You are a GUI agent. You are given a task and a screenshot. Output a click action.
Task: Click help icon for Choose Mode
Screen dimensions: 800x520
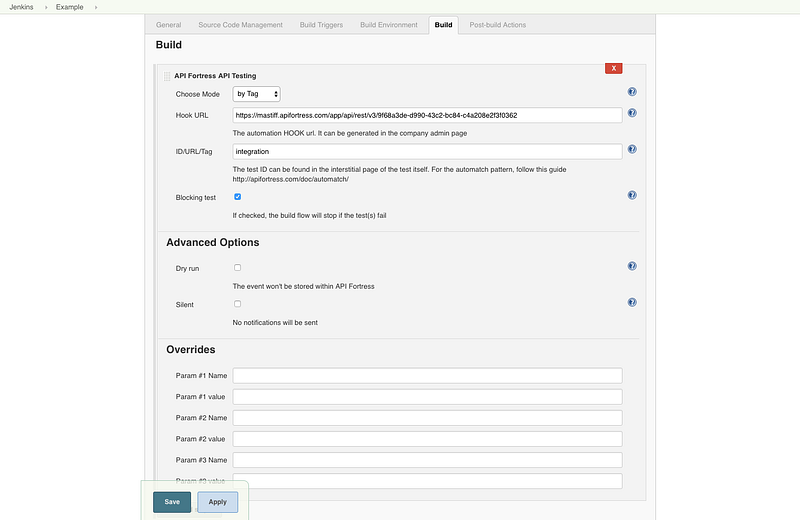632,92
